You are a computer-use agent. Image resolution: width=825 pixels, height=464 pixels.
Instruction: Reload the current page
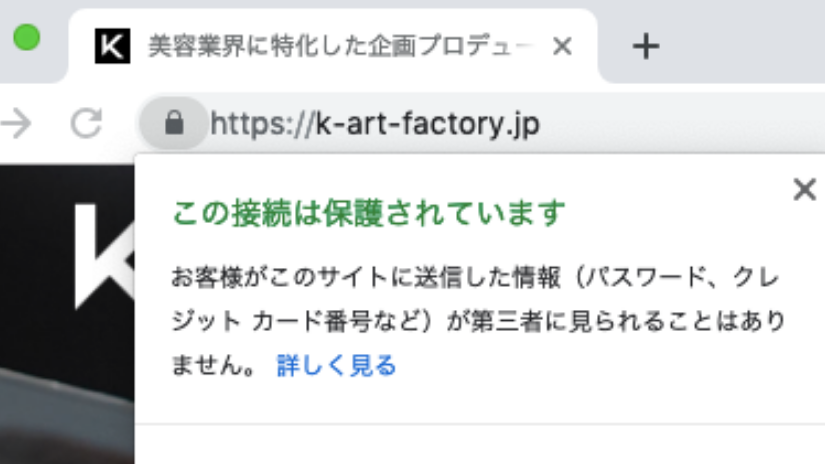87,124
